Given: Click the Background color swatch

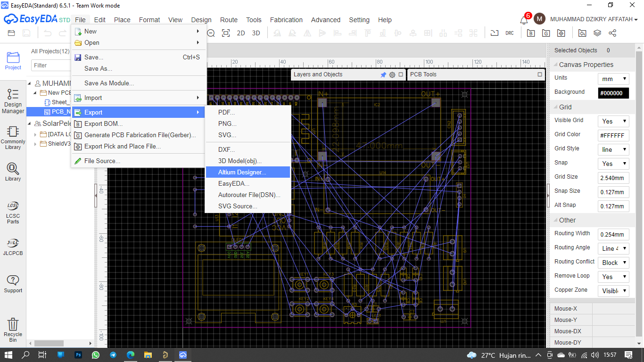Looking at the screenshot, I should click(x=613, y=93).
